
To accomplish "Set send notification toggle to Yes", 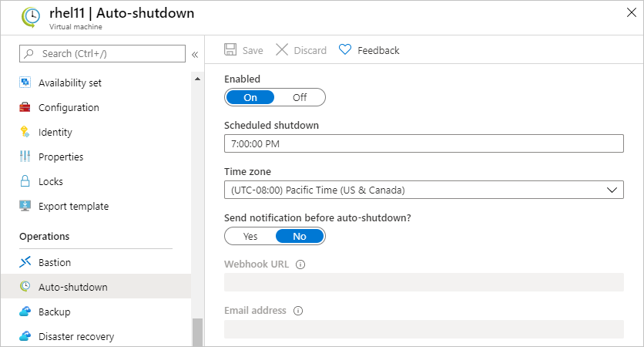I will tap(250, 237).
